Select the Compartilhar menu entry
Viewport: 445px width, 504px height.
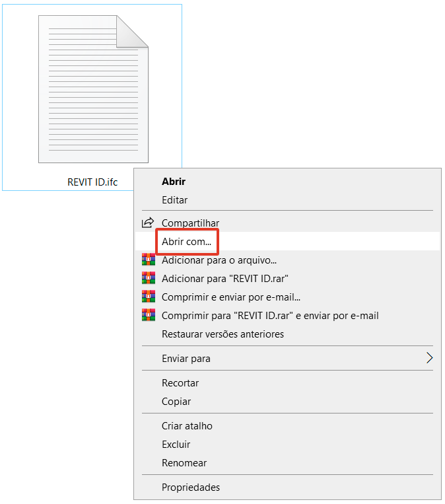pyautogui.click(x=190, y=223)
